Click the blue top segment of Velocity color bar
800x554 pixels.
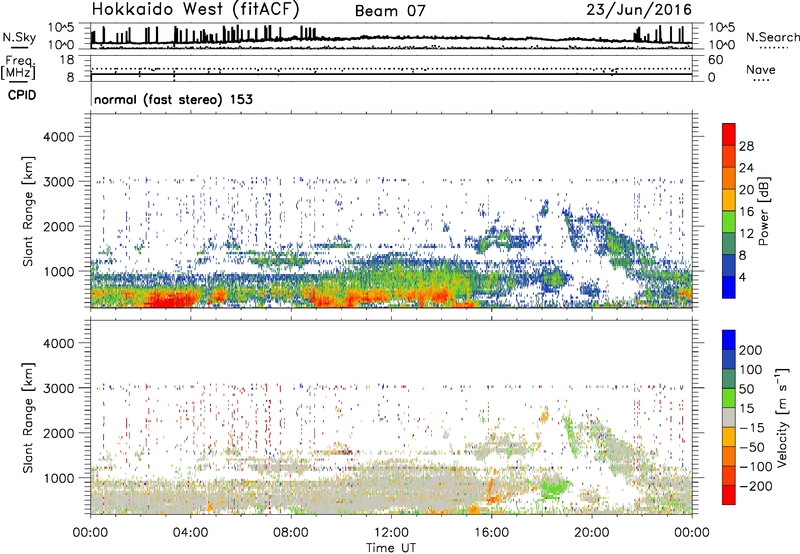point(729,340)
